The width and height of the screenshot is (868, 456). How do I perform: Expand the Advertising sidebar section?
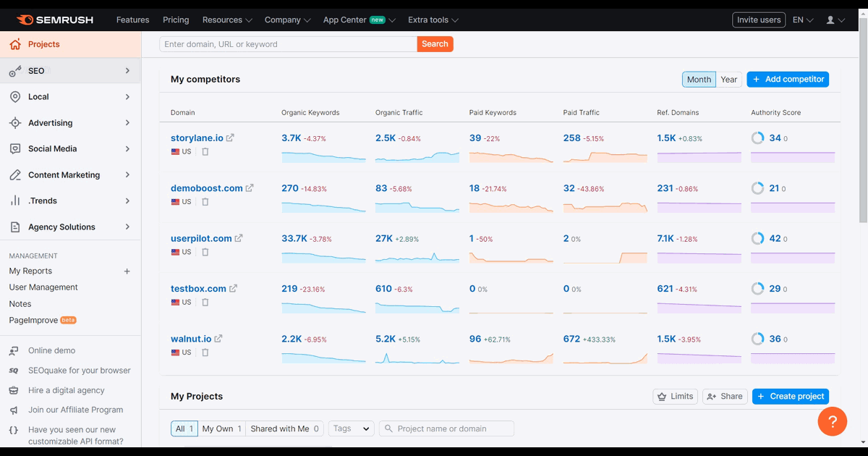[127, 123]
